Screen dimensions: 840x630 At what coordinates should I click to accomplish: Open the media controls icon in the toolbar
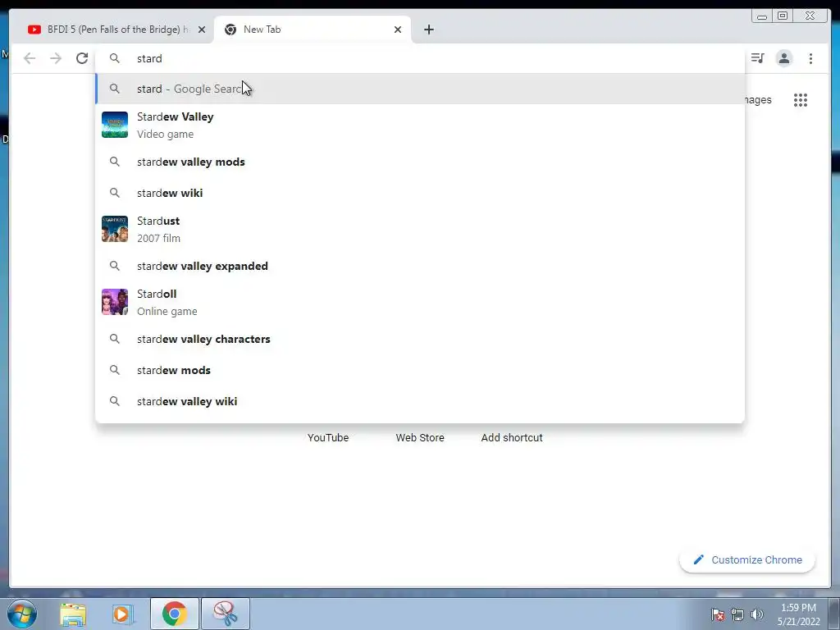(x=757, y=58)
